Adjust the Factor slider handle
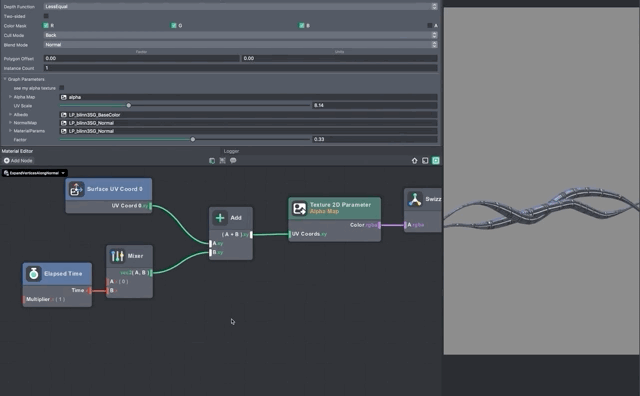The width and height of the screenshot is (640, 396). pyautogui.click(x=193, y=139)
